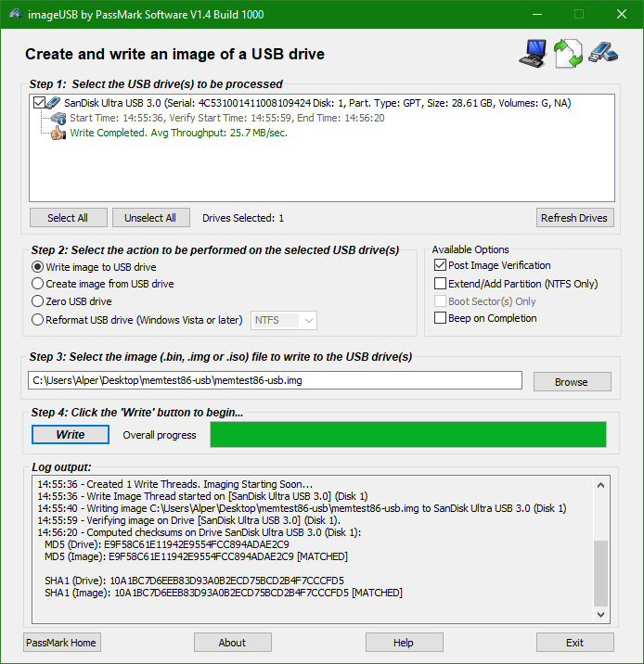Click the green overall progress bar

tap(407, 435)
